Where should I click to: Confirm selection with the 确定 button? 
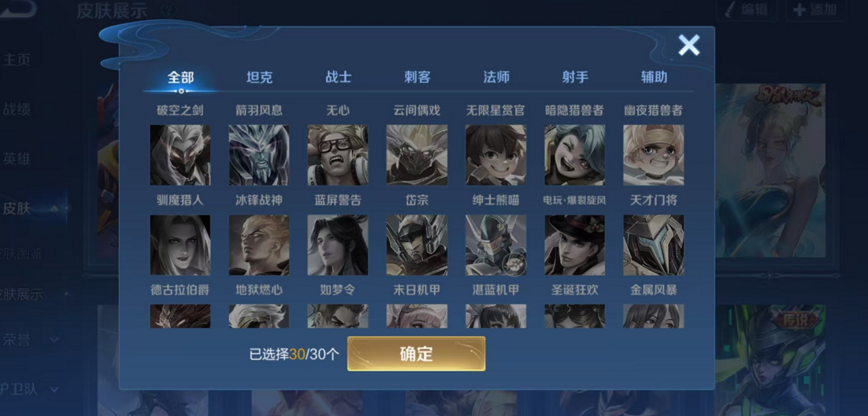(416, 353)
